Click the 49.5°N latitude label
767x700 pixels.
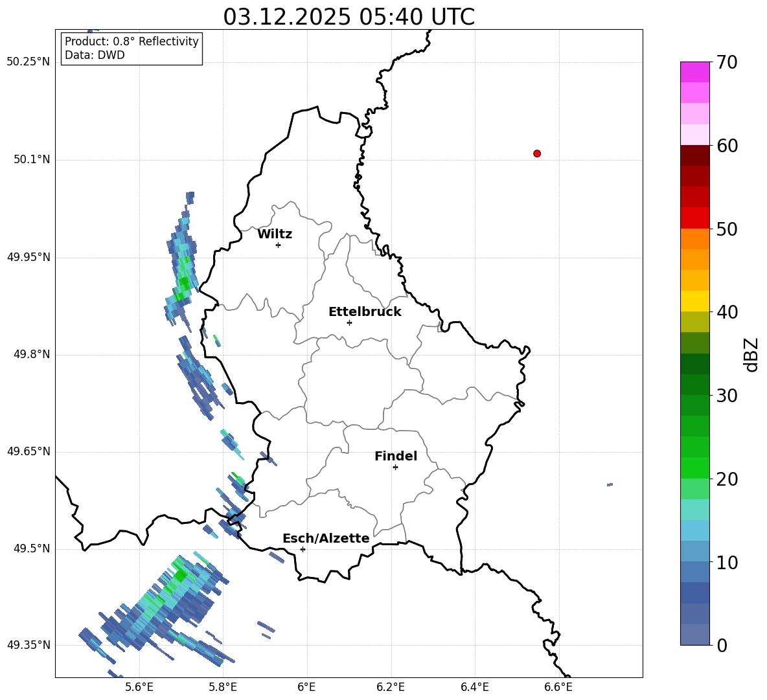(32, 548)
